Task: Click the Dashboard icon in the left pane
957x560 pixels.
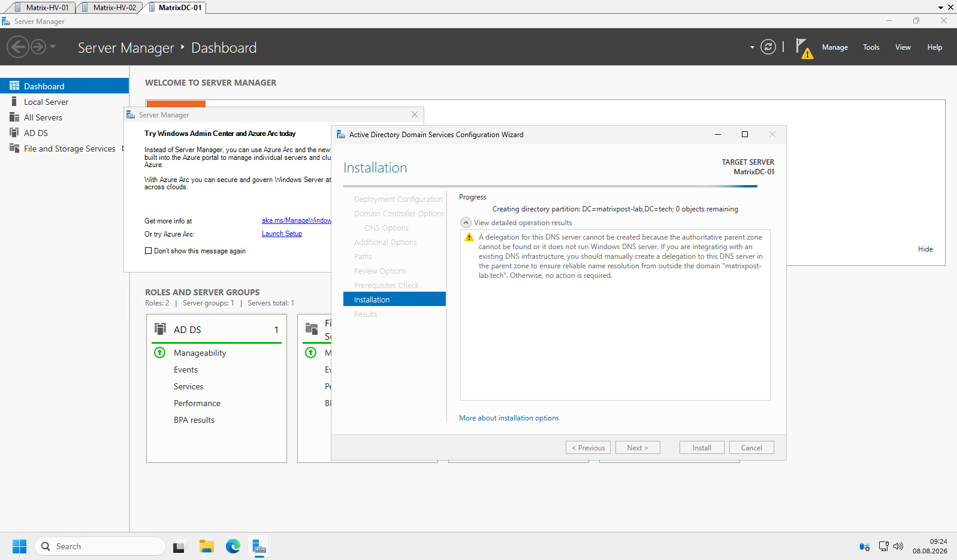Action: pyautogui.click(x=14, y=86)
